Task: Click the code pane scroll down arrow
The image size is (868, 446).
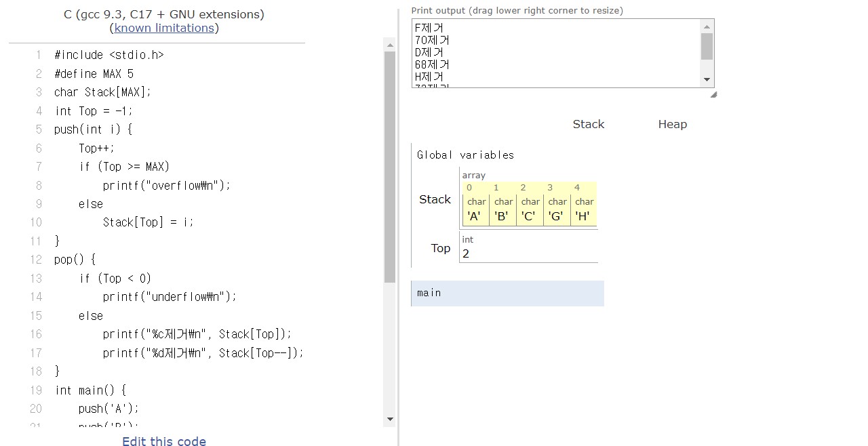Action: [390, 419]
